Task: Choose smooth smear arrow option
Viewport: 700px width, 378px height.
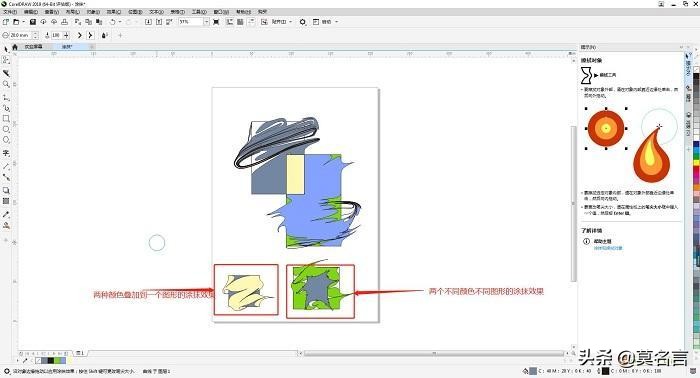Action: click(x=79, y=35)
